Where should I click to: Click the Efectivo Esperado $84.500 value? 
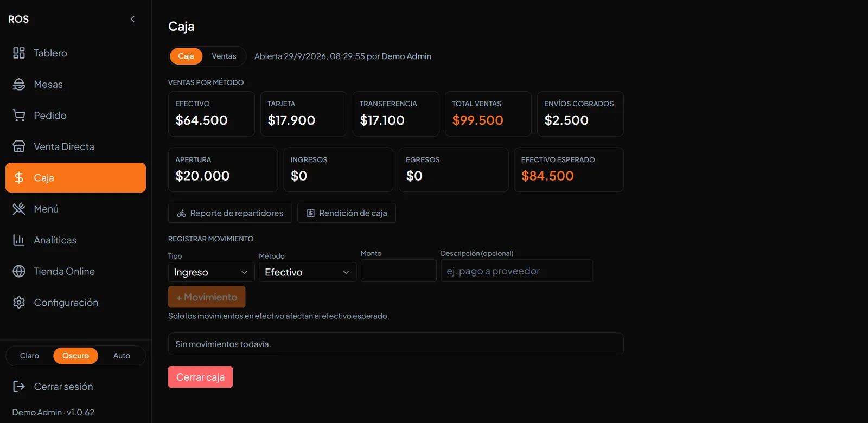coord(547,176)
